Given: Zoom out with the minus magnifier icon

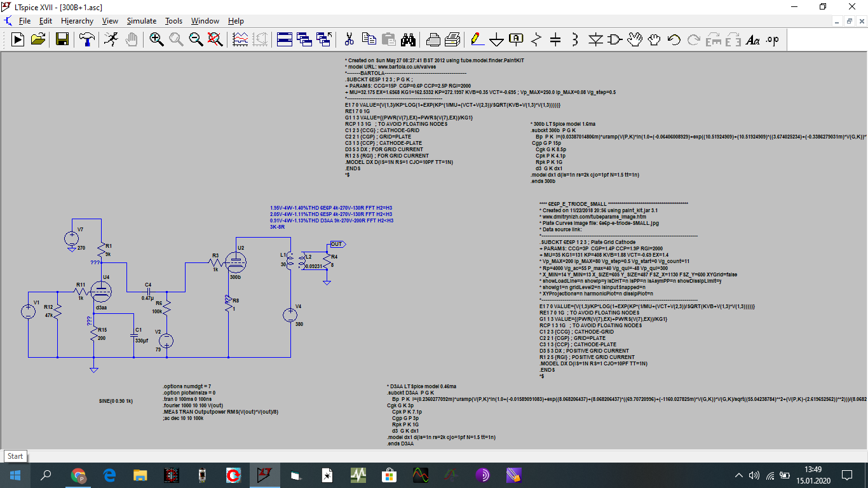Looking at the screenshot, I should click(196, 39).
